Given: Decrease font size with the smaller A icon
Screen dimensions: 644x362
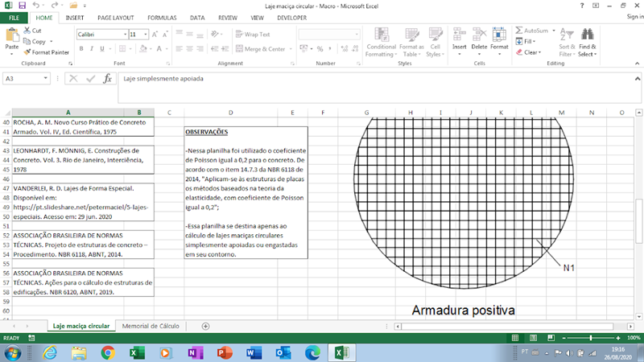Looking at the screenshot, I should click(165, 35).
